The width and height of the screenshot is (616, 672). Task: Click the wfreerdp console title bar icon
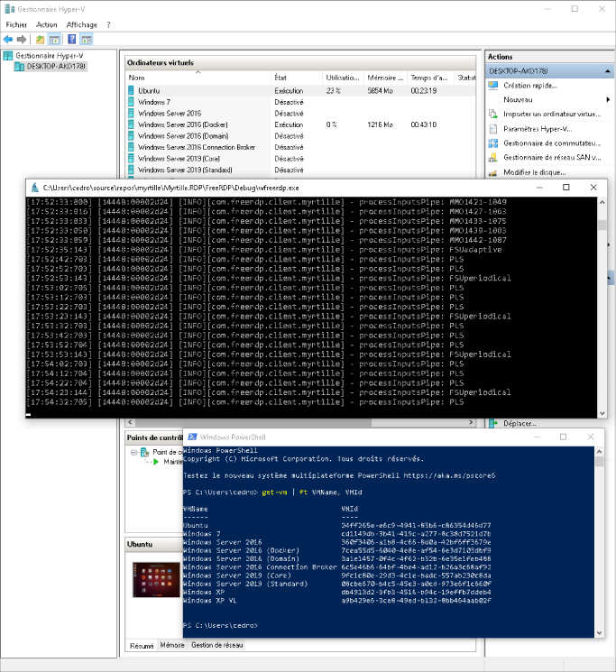point(35,188)
